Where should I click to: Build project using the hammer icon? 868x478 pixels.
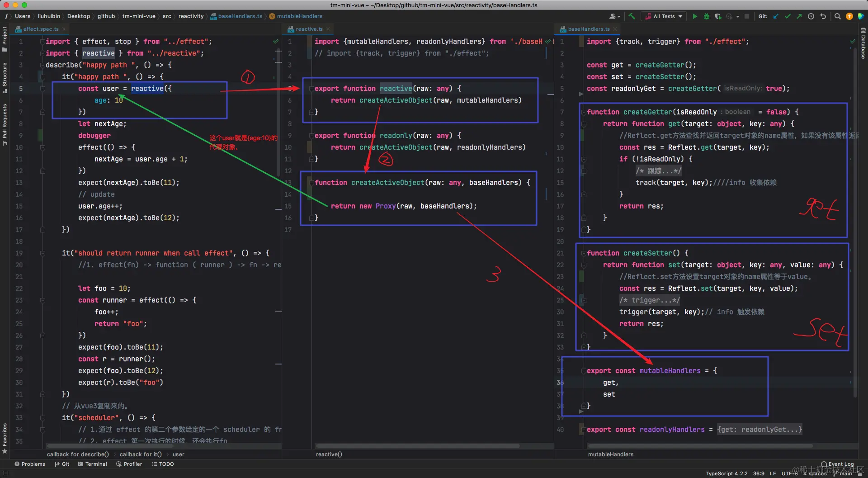tap(632, 16)
